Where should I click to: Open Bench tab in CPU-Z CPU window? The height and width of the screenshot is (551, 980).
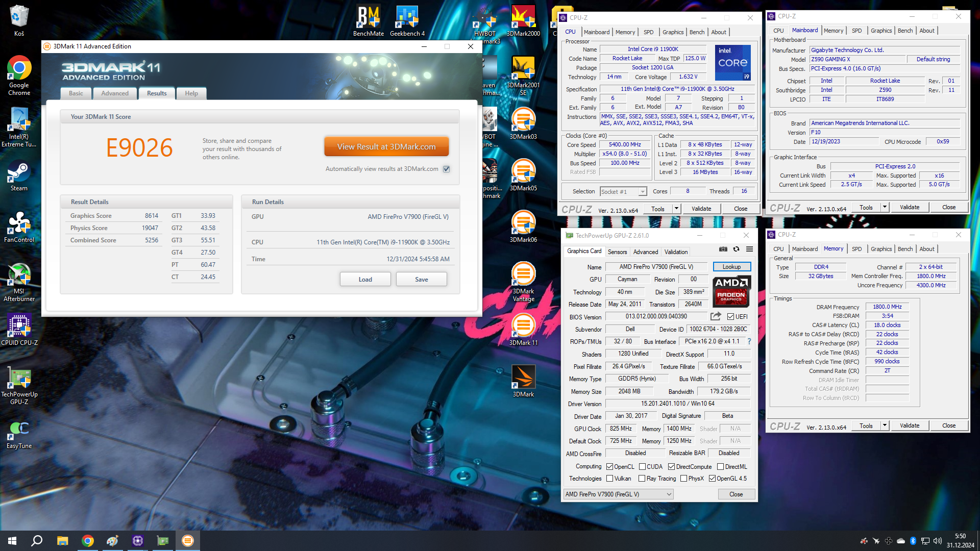coord(697,32)
